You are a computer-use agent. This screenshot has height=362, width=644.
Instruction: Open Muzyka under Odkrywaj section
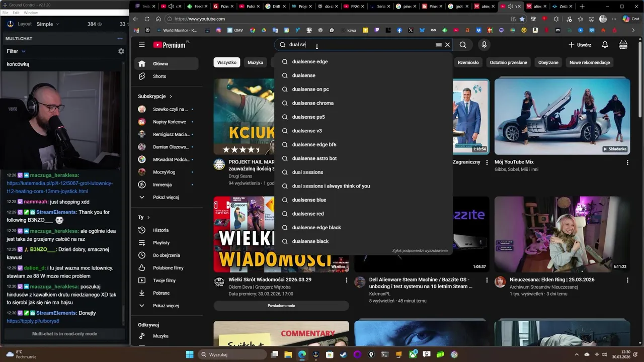166,336
